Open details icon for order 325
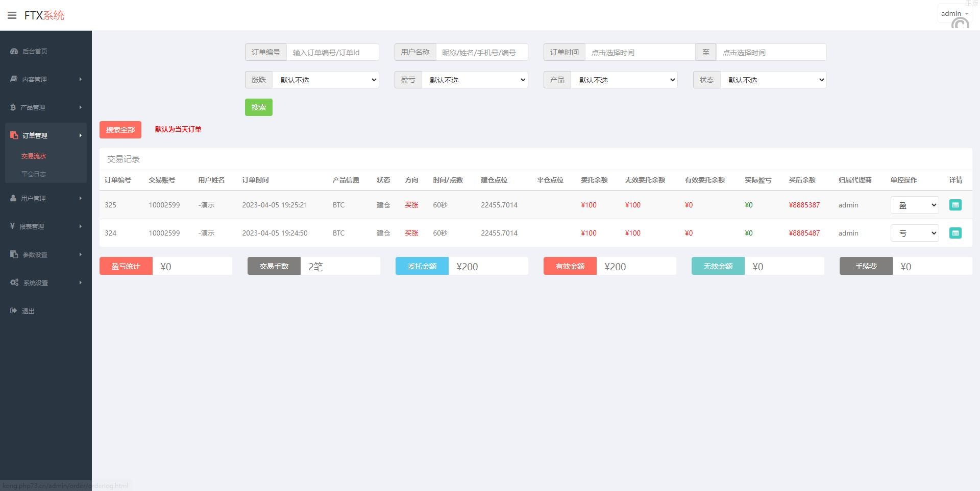This screenshot has width=980, height=491. coord(955,205)
